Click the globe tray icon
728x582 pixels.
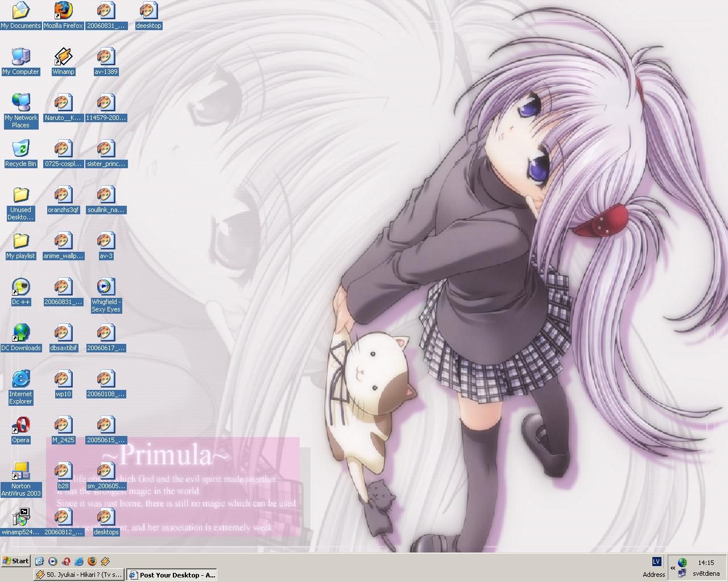pyautogui.click(x=682, y=563)
